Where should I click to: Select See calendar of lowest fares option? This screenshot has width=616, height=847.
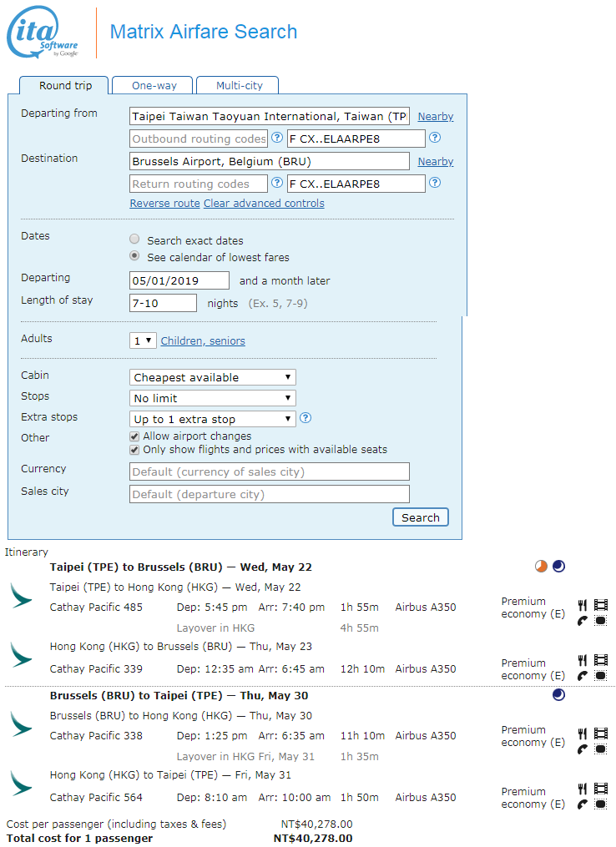[134, 255]
